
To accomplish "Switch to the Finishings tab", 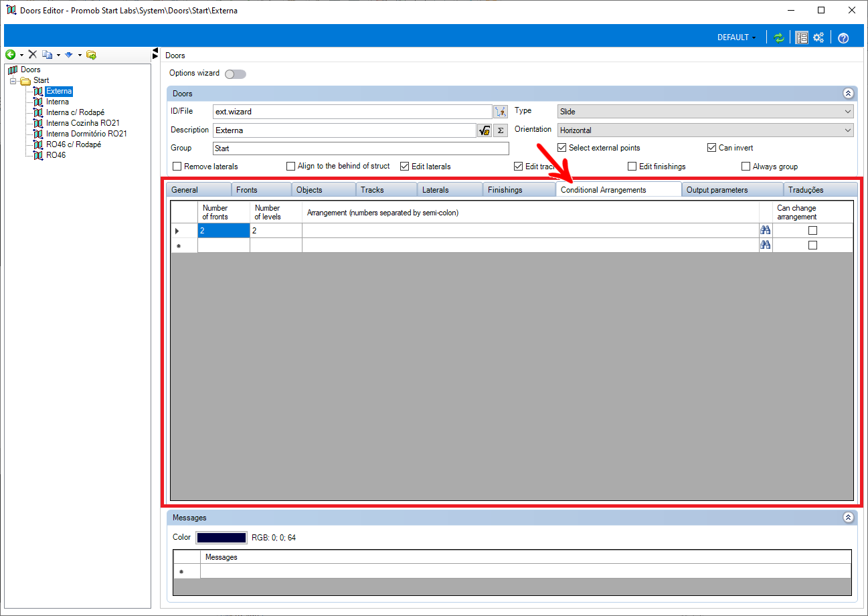I will (x=519, y=190).
